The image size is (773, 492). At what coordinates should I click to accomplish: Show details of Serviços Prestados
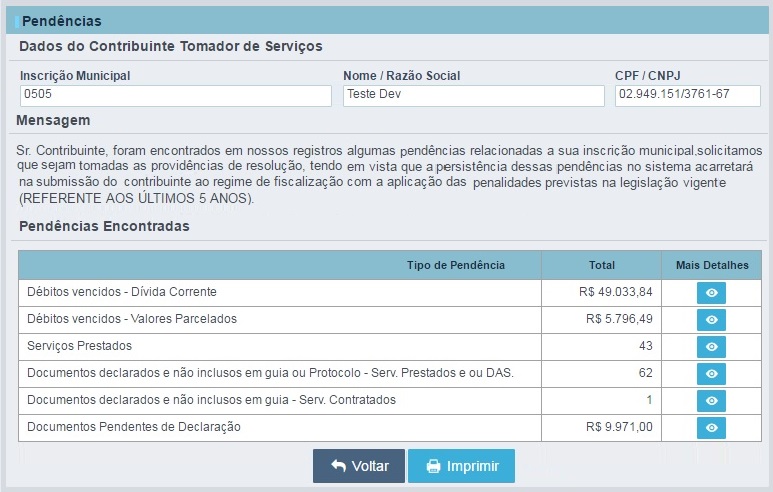tap(711, 347)
